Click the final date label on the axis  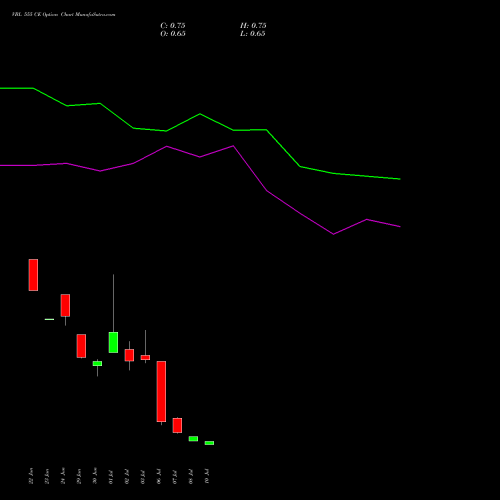207,477
